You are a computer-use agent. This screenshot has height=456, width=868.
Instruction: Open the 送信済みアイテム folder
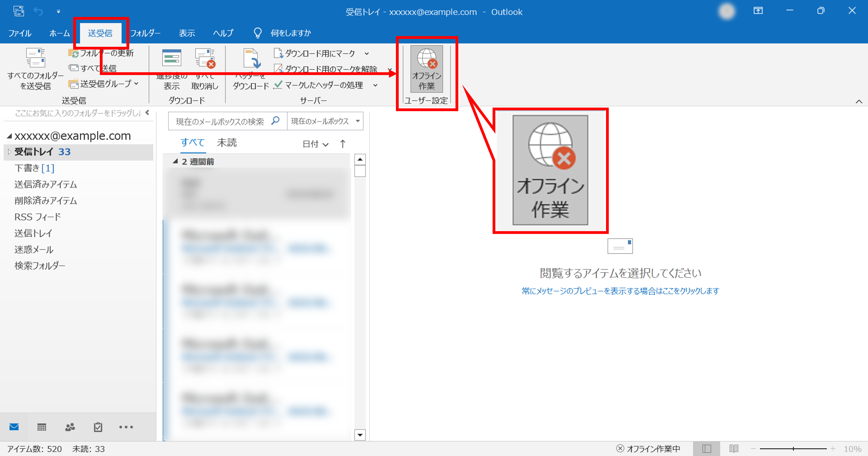(46, 184)
